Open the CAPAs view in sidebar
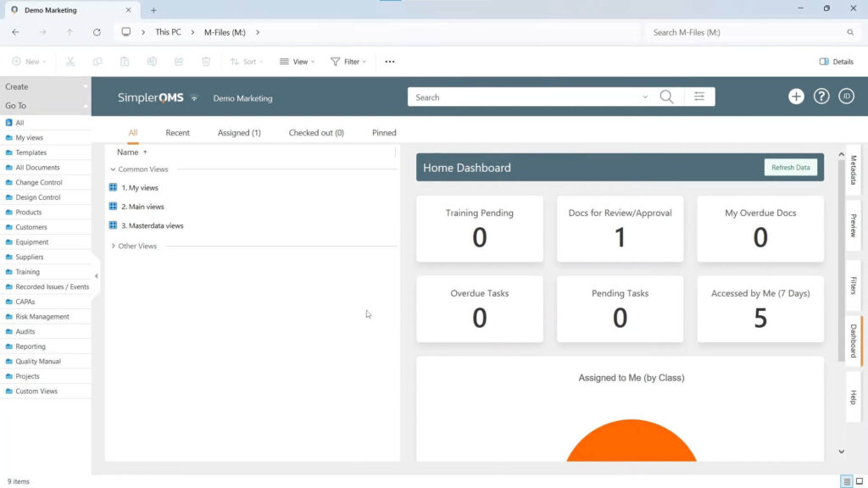The image size is (868, 488). tap(25, 302)
